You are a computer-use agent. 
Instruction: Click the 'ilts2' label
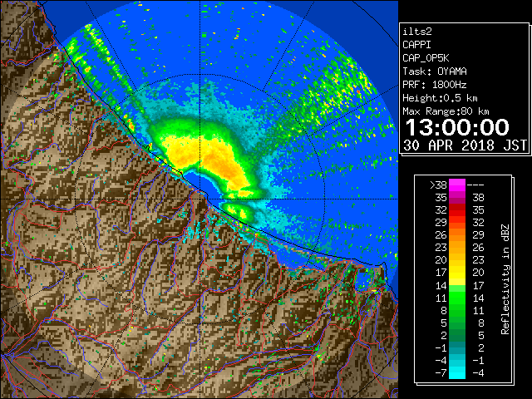click(x=417, y=32)
